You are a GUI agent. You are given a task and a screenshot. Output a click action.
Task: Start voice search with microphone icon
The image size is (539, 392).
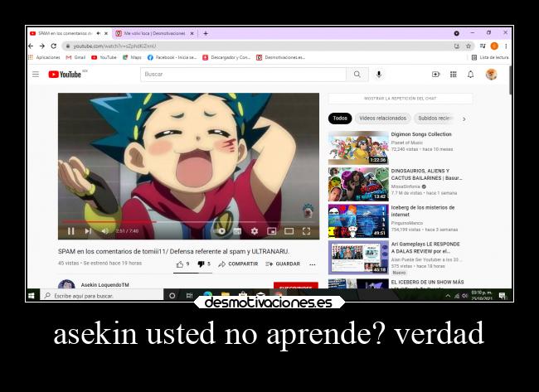coord(378,75)
